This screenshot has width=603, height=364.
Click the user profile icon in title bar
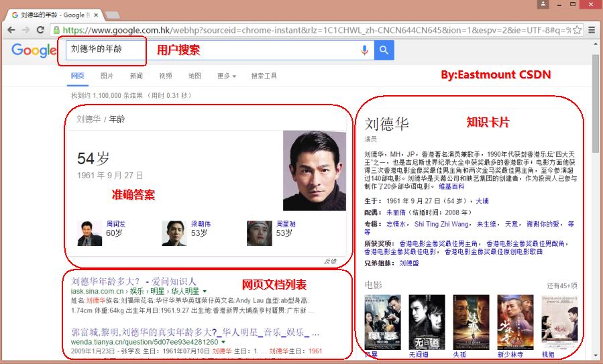tap(543, 4)
